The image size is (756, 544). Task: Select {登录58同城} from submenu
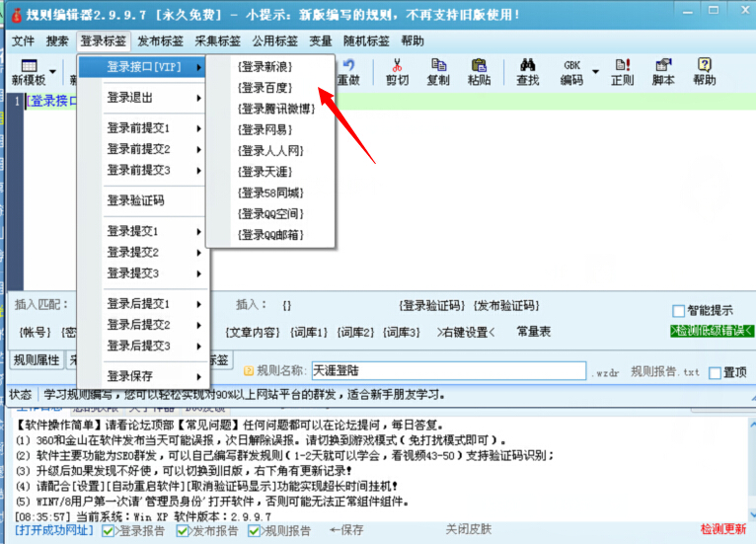tap(271, 193)
